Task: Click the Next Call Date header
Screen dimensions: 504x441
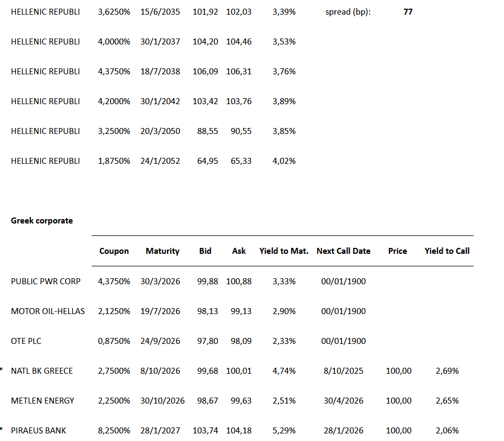Action: [x=344, y=251]
